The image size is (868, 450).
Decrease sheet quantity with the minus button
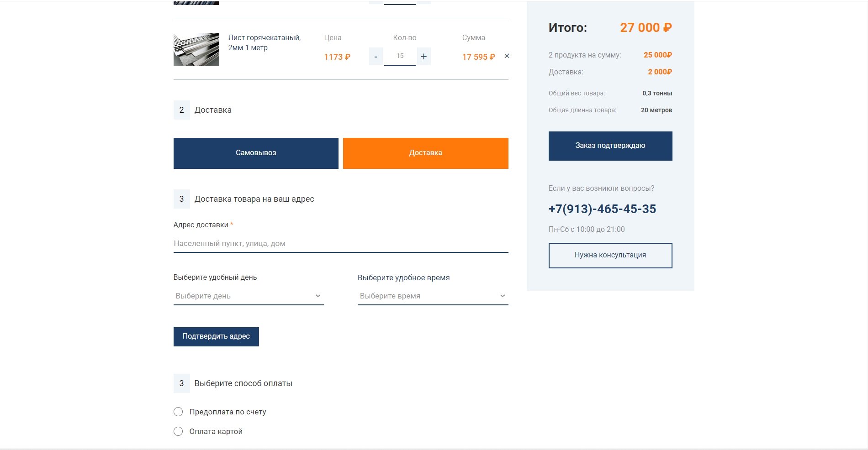(376, 57)
